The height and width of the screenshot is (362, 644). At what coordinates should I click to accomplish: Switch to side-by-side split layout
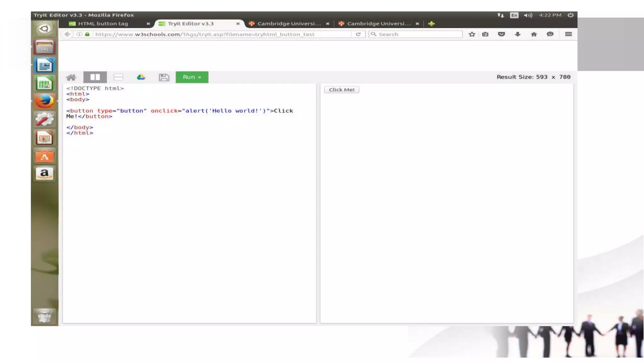(95, 77)
